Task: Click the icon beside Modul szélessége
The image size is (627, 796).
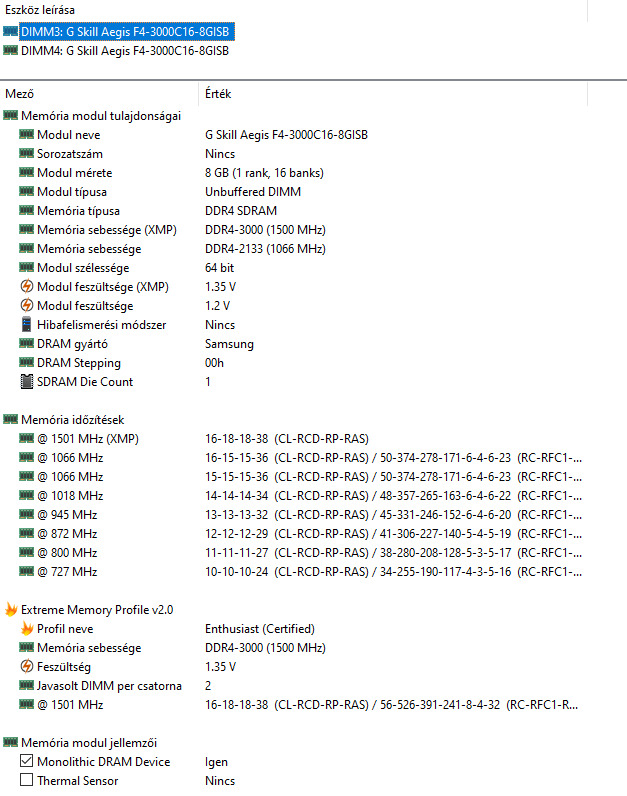Action: [26, 267]
